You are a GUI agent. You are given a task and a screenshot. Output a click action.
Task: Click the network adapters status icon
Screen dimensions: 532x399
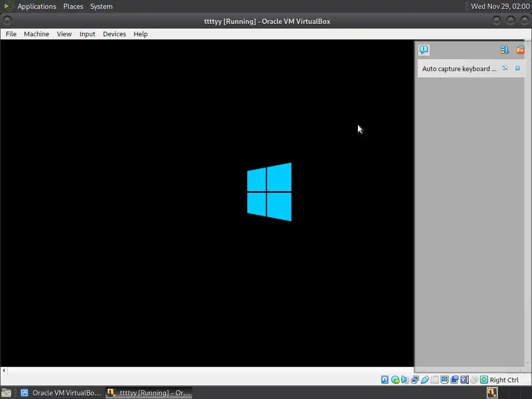pos(415,380)
